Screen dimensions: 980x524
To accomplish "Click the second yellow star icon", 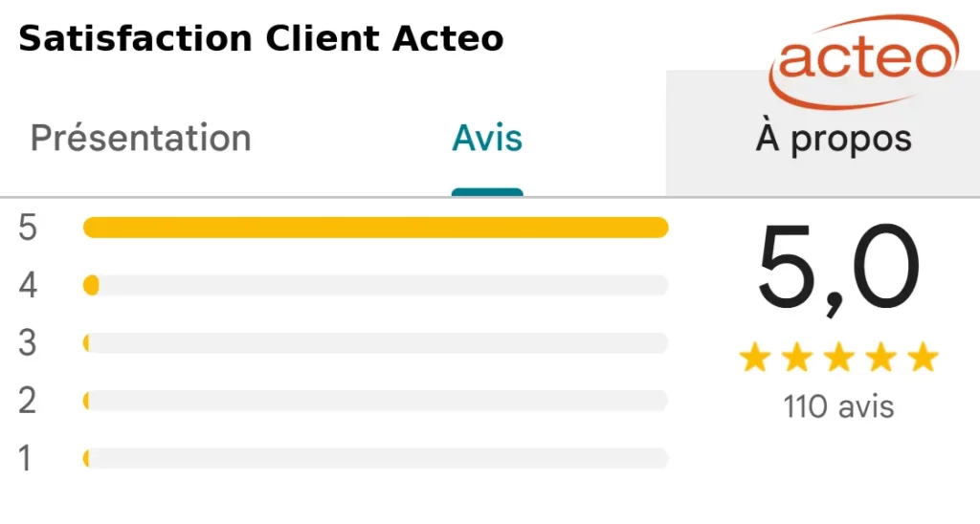I will 797,358.
